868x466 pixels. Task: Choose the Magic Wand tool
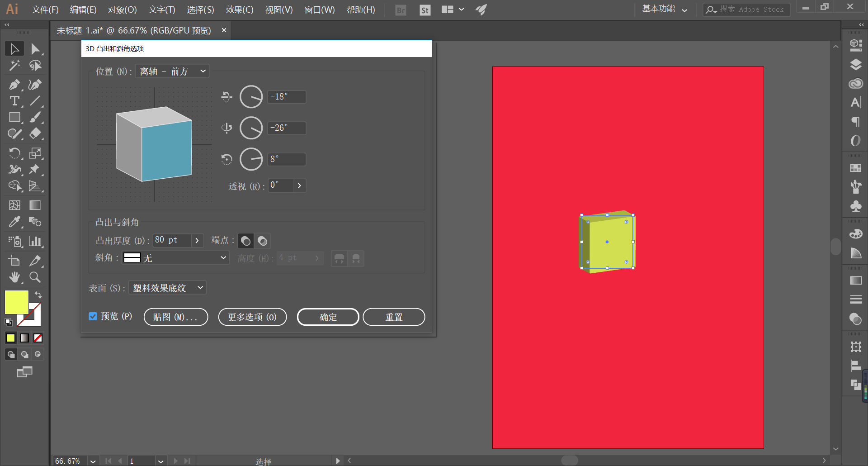click(14, 66)
